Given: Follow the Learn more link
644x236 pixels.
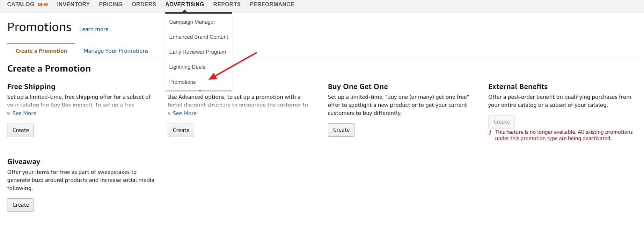Looking at the screenshot, I should [x=94, y=29].
